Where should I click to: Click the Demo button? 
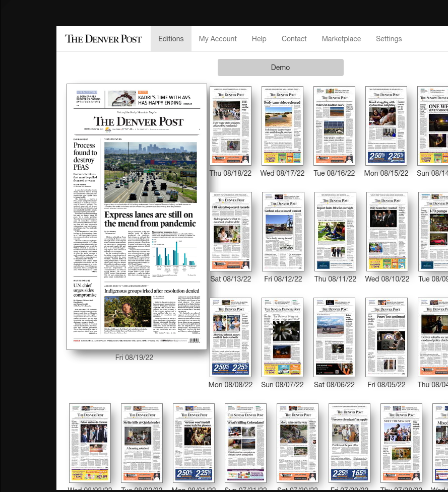280,67
